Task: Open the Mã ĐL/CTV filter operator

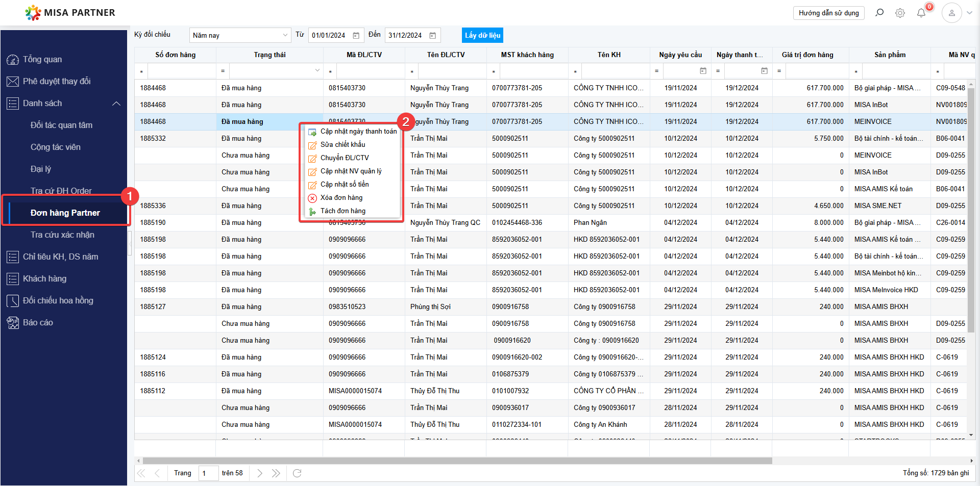Action: 330,71
